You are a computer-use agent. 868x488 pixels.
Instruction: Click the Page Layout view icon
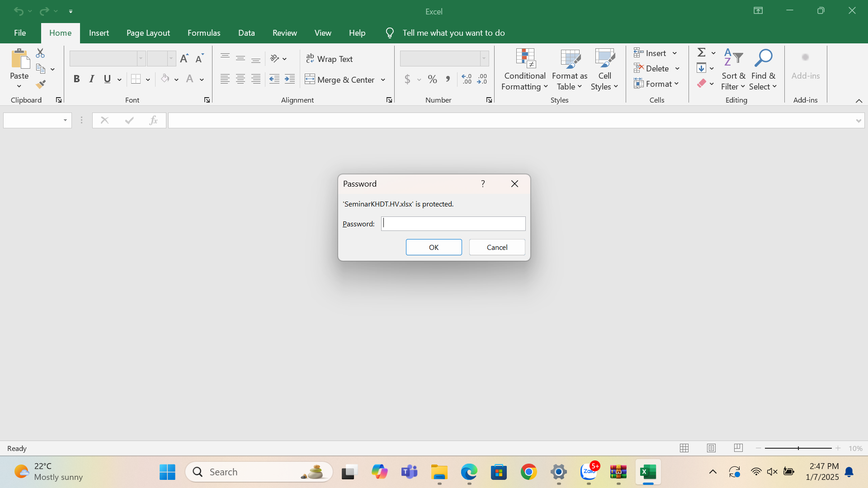(711, 448)
